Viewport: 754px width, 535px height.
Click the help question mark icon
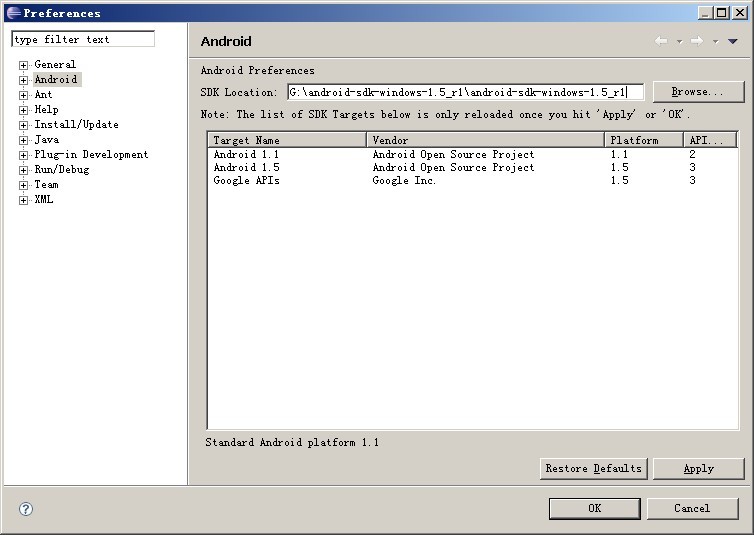coord(26,509)
